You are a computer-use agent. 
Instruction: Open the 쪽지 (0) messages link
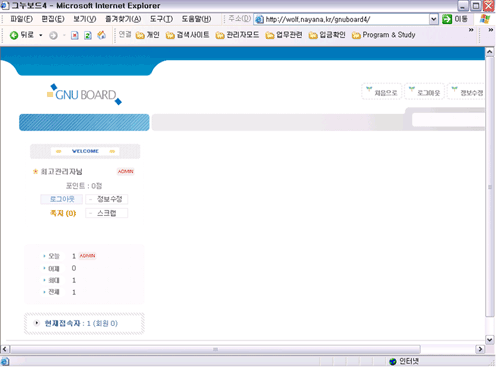point(63,213)
